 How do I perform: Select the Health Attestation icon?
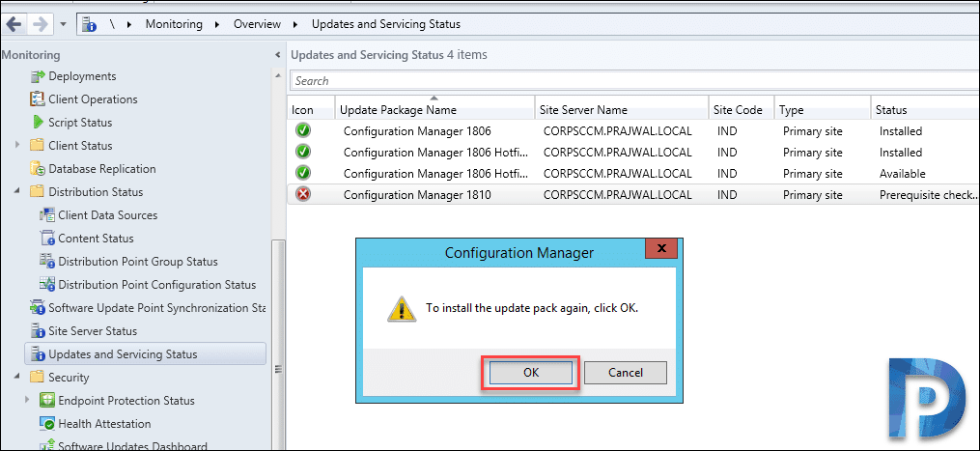[x=48, y=424]
